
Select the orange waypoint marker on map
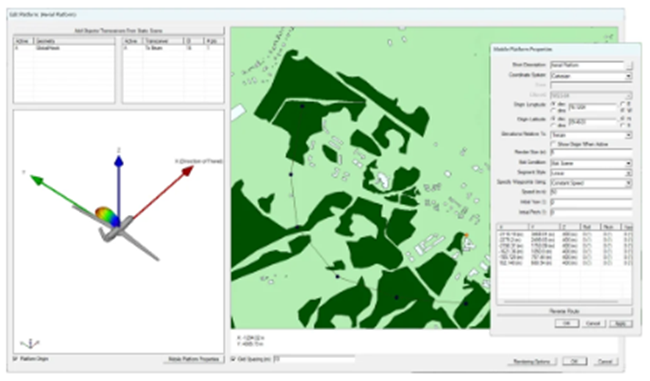pos(466,235)
